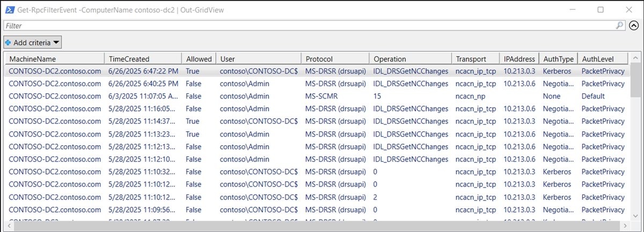Screen dimensions: 644x232
Task: Click operation value 15 cell
Action: point(377,96)
